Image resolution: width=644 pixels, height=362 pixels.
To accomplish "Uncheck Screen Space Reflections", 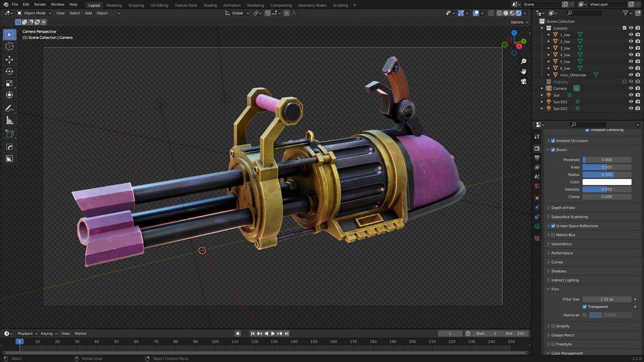I will click(x=553, y=226).
